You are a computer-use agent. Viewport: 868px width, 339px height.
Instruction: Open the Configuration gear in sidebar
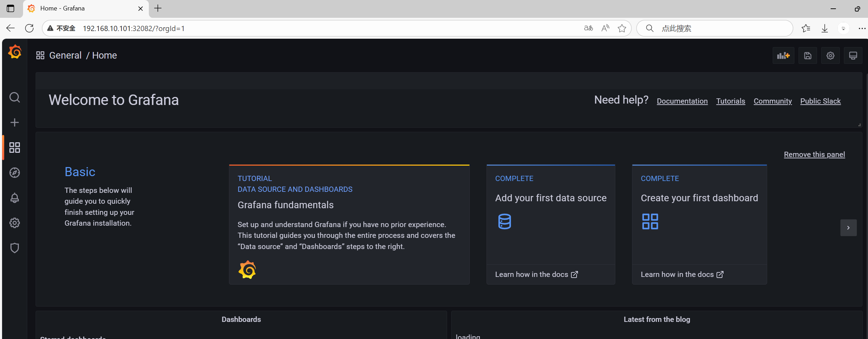15,223
